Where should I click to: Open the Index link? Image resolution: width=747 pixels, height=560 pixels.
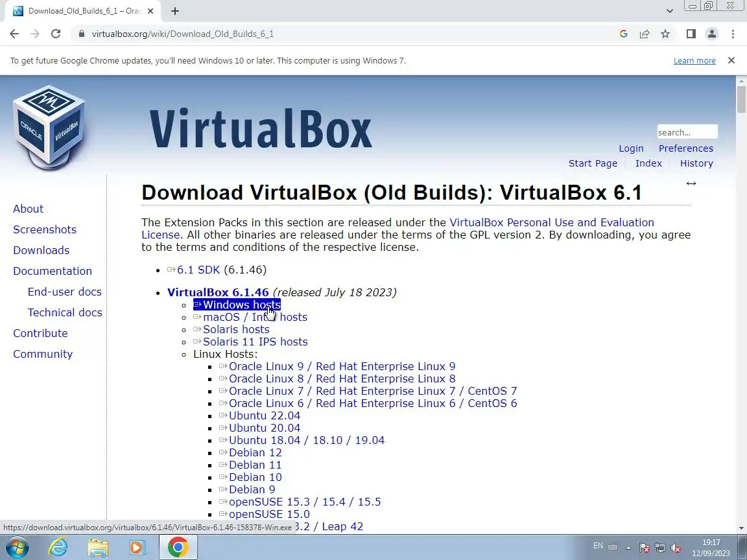coord(648,163)
